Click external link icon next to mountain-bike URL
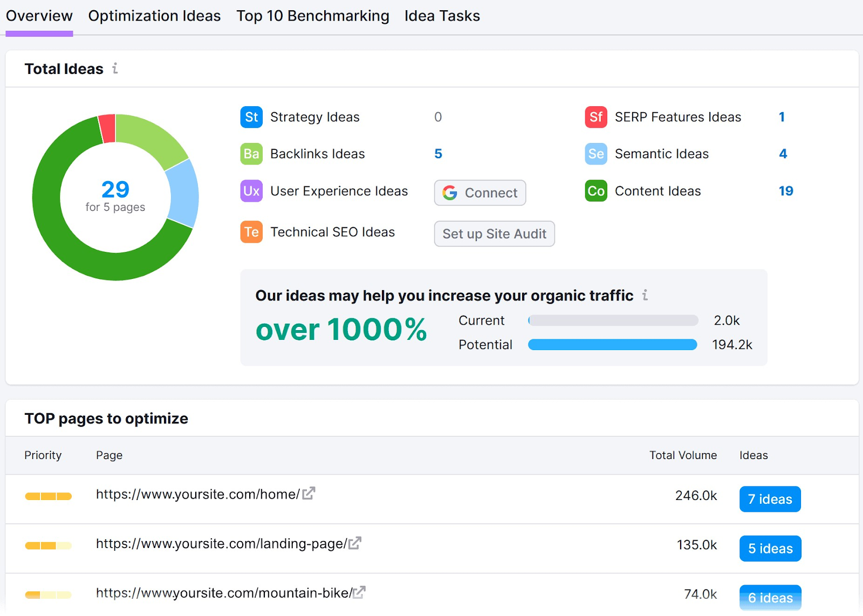863x616 pixels. [x=358, y=592]
